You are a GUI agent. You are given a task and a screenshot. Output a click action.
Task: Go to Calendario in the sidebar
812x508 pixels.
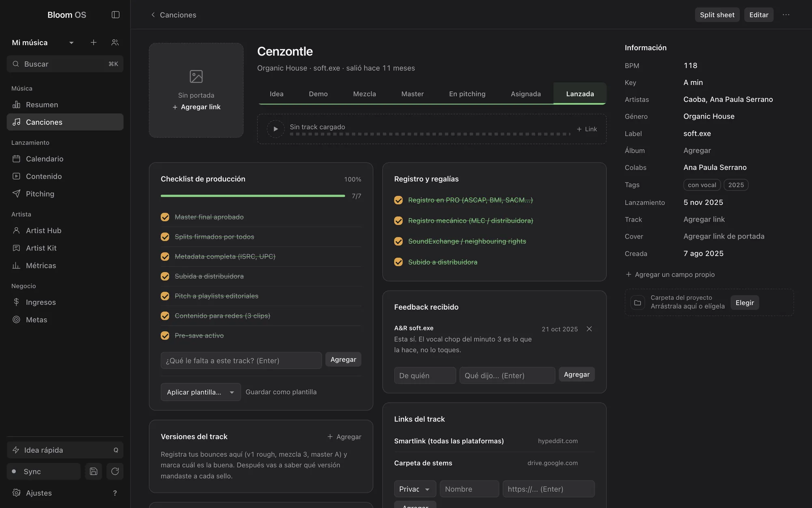click(65, 158)
